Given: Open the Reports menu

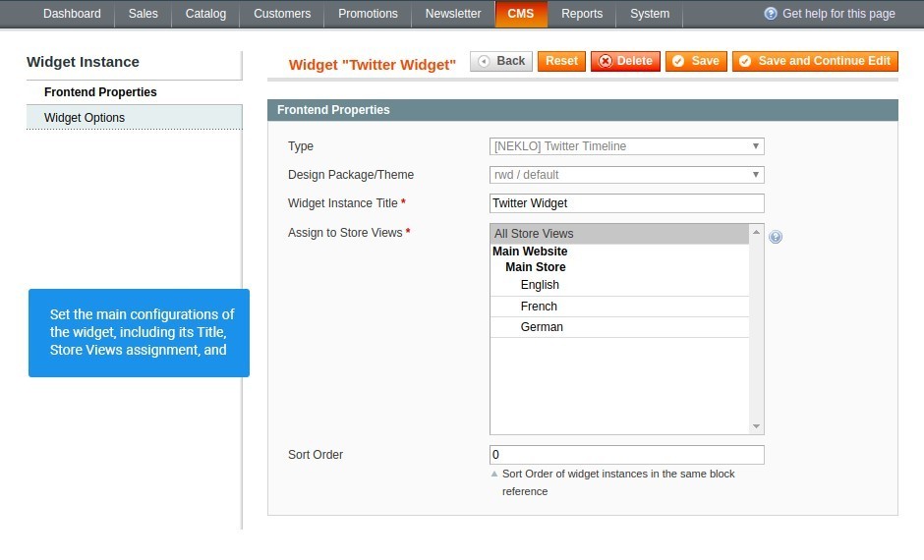Looking at the screenshot, I should [582, 14].
